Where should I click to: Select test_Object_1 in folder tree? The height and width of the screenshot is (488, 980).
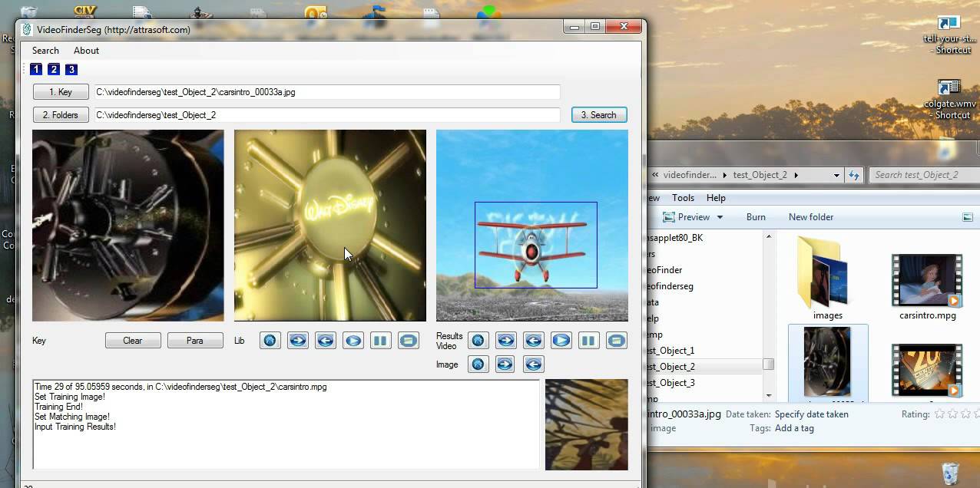pos(670,351)
